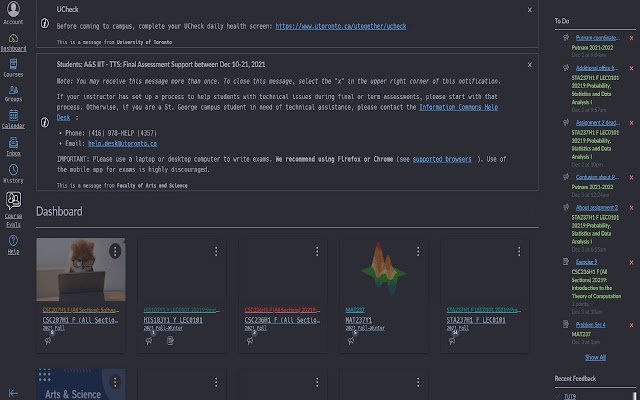Open the Problem Set 4 To Do link
Screen dimensions: 640x400
(x=591, y=325)
